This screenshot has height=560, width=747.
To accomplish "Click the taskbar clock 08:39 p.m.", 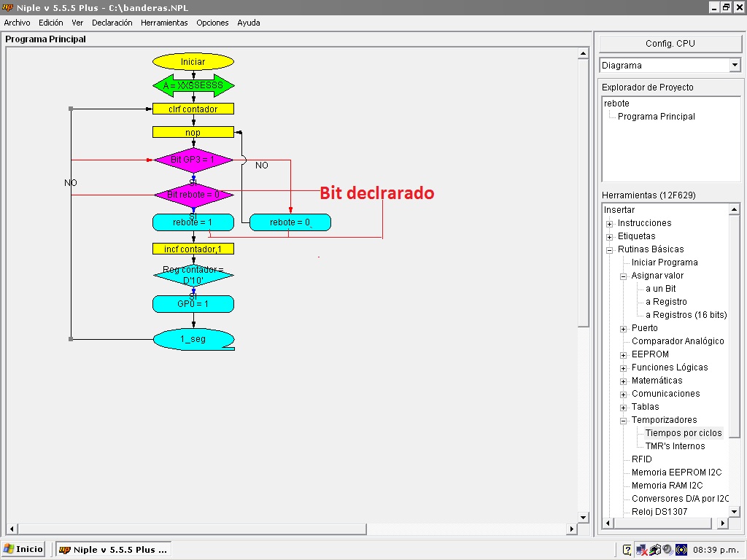I will tap(716, 550).
